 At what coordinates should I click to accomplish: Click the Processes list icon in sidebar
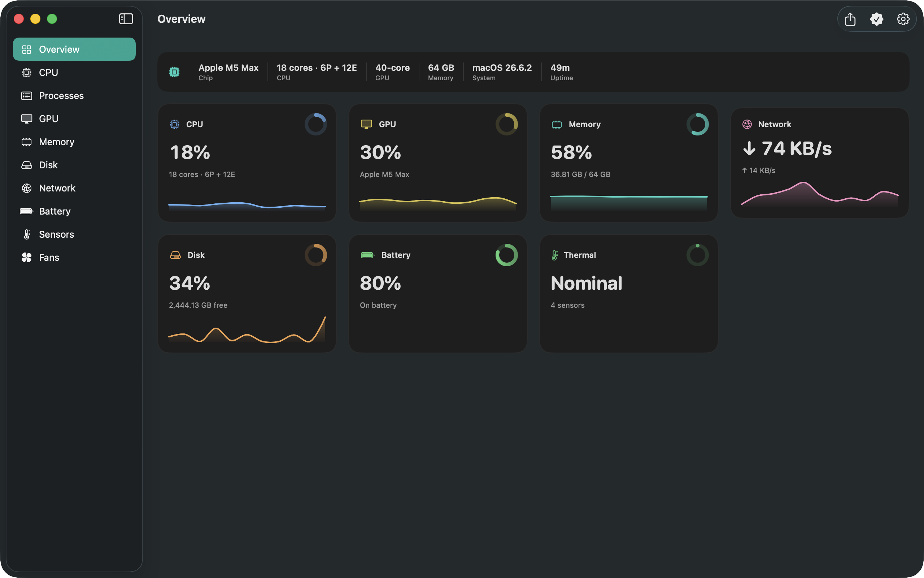[26, 96]
